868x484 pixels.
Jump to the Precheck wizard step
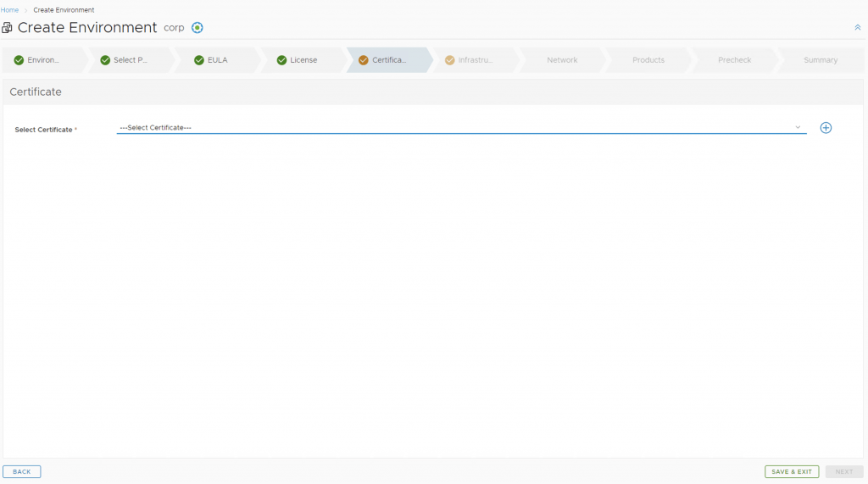[734, 60]
